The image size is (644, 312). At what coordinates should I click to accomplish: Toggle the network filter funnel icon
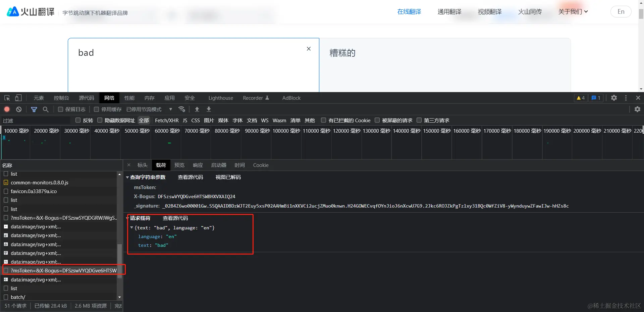pyautogui.click(x=34, y=109)
